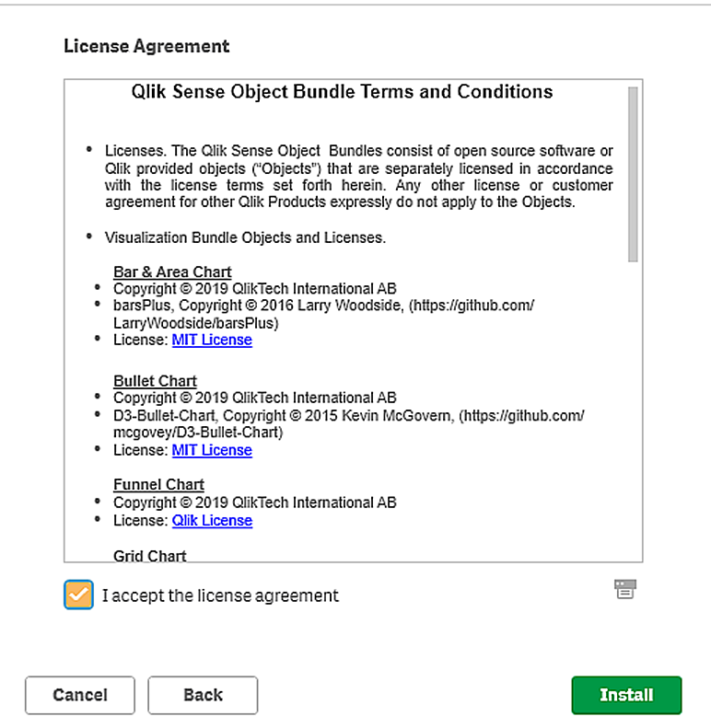
Task: Click the 'I accept the license agreement' label
Action: [x=220, y=595]
